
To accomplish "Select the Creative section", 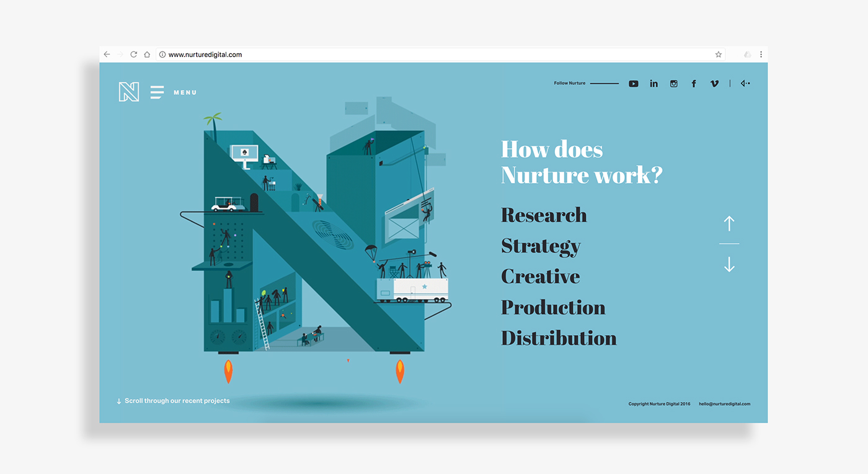I will [541, 276].
